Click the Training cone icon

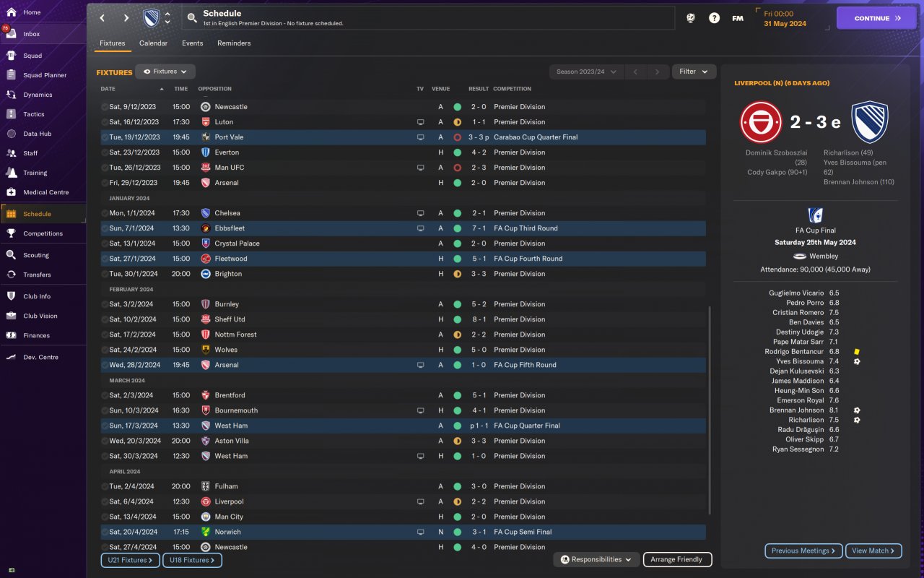11,173
